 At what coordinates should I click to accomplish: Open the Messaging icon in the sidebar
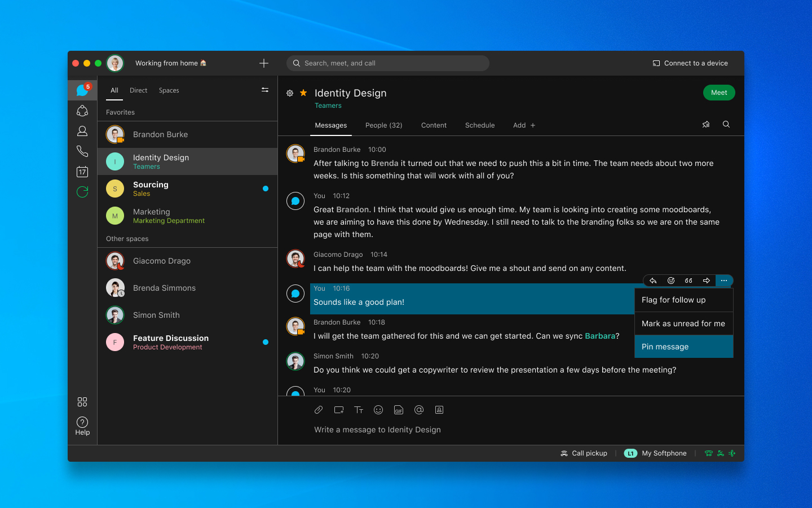[82, 90]
